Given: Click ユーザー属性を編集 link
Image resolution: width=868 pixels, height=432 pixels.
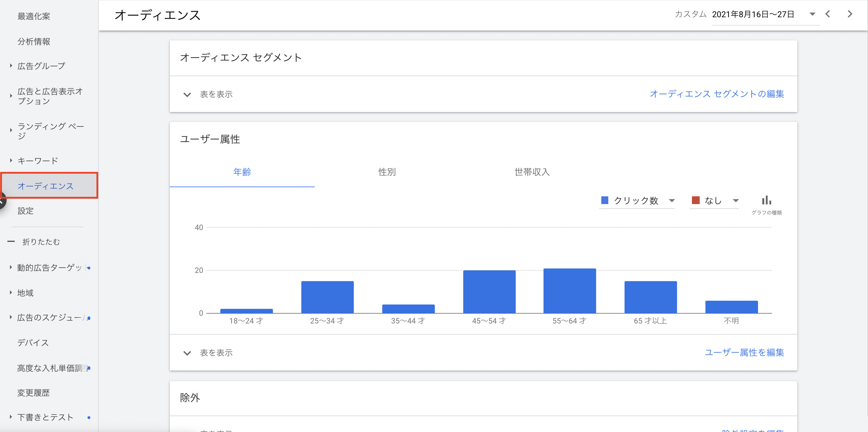Looking at the screenshot, I should [744, 353].
